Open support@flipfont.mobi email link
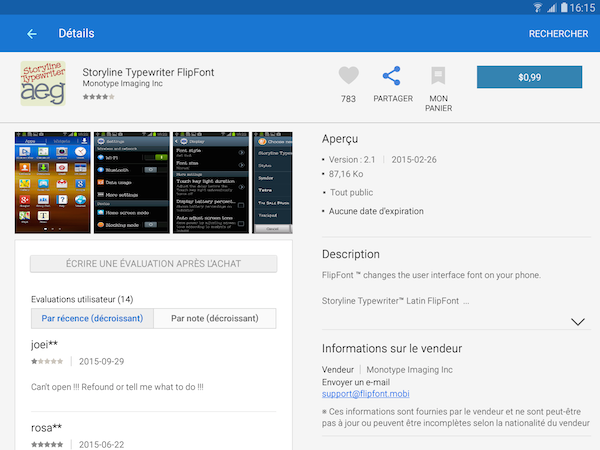The height and width of the screenshot is (450, 600). point(365,394)
